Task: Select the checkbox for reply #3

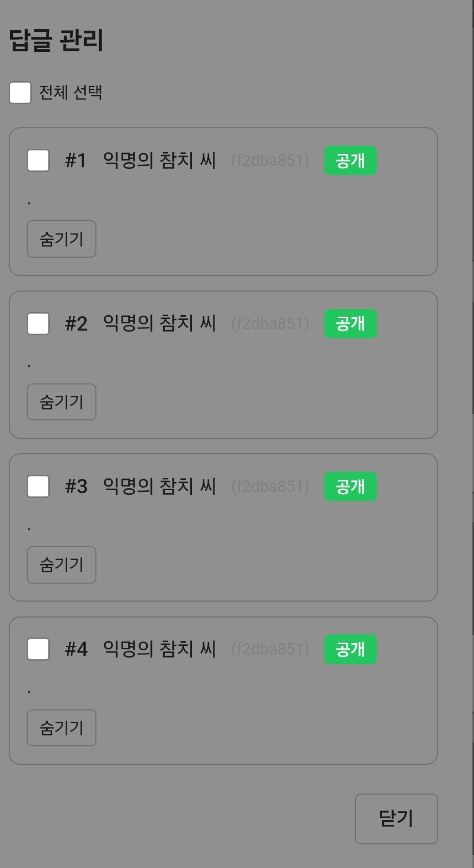Action: point(38,487)
